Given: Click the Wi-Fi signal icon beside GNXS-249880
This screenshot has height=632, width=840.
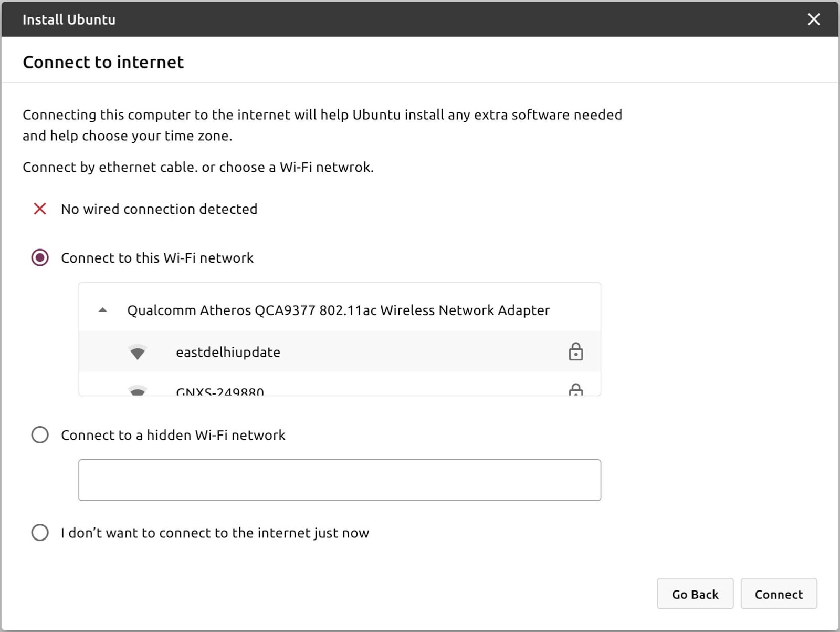Looking at the screenshot, I should [x=138, y=390].
